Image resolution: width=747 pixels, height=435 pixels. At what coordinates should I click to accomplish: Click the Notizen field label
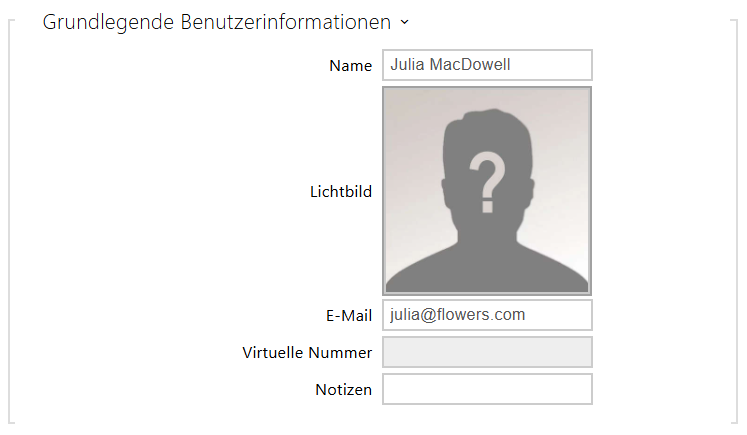click(x=343, y=390)
